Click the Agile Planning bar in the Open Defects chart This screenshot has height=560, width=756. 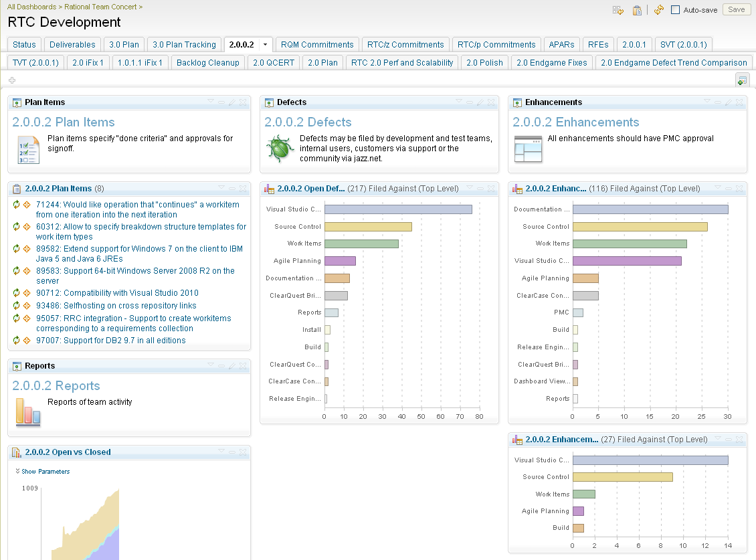[341, 261]
